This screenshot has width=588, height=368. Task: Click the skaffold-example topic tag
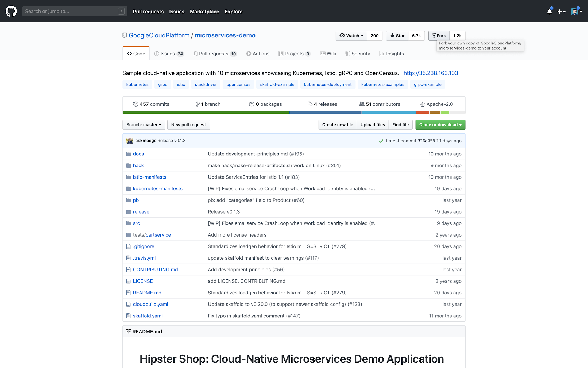click(x=277, y=84)
